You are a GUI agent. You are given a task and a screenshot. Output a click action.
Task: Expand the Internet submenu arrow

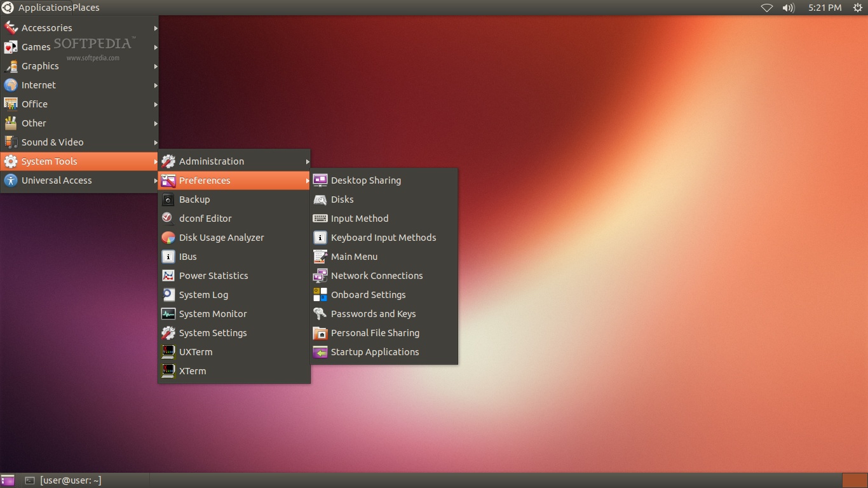click(x=155, y=85)
